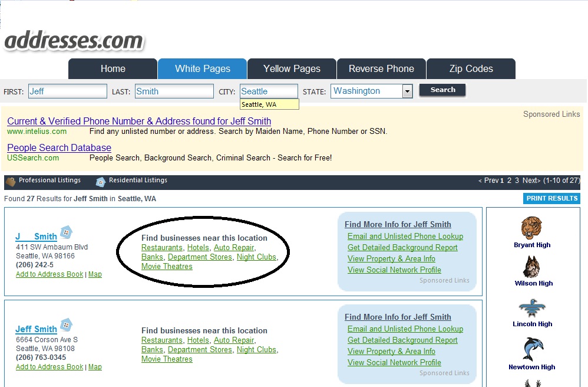Open the Bryant High text link

532,245
